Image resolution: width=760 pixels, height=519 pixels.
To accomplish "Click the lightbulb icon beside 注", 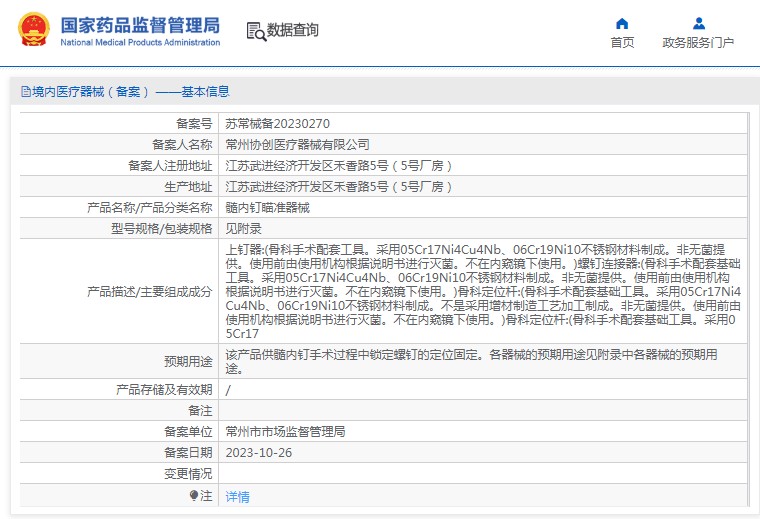I will coord(194,495).
